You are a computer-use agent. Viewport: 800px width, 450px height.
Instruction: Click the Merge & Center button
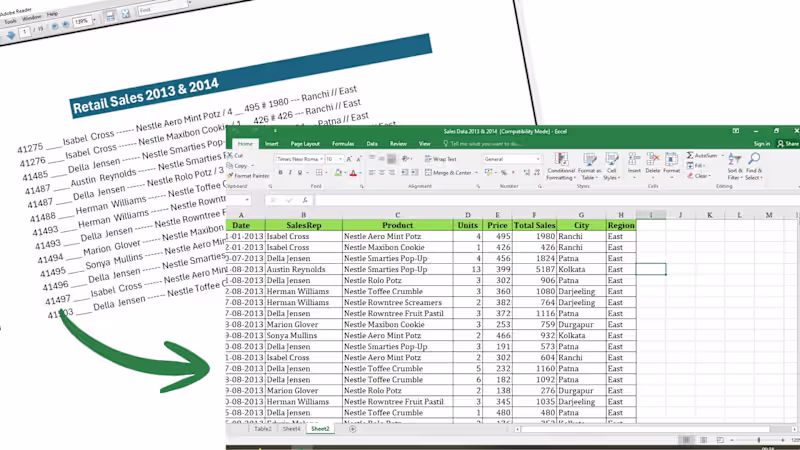pyautogui.click(x=448, y=173)
